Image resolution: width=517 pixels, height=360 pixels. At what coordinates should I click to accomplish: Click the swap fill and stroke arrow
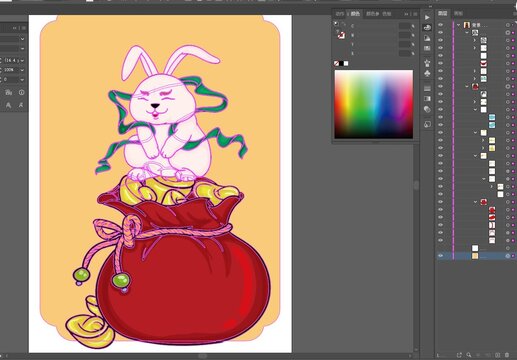click(343, 24)
